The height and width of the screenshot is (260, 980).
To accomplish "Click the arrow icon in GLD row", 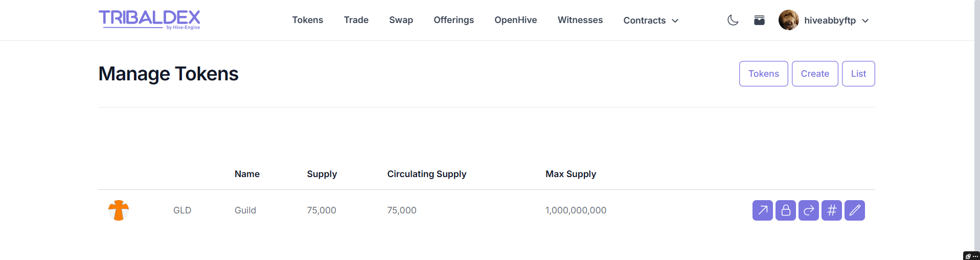I will (x=762, y=210).
